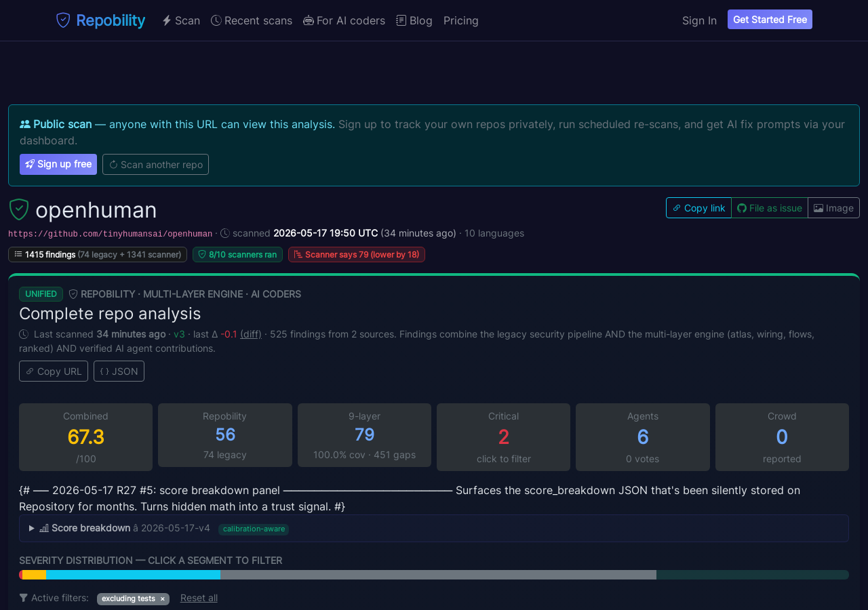868x610 pixels.
Task: Filter by the cyan severity segment
Action: (133, 575)
